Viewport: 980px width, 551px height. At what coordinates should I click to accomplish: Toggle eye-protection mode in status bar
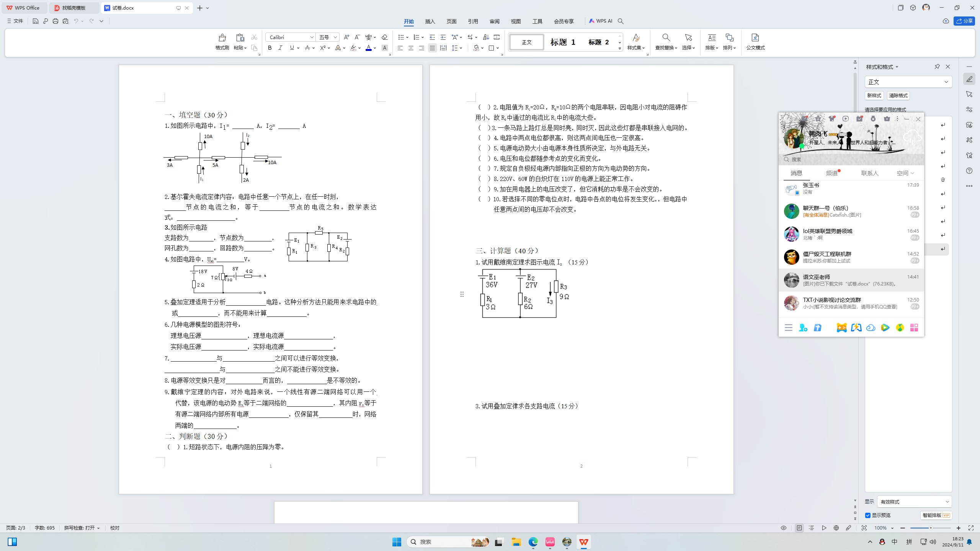(x=784, y=528)
